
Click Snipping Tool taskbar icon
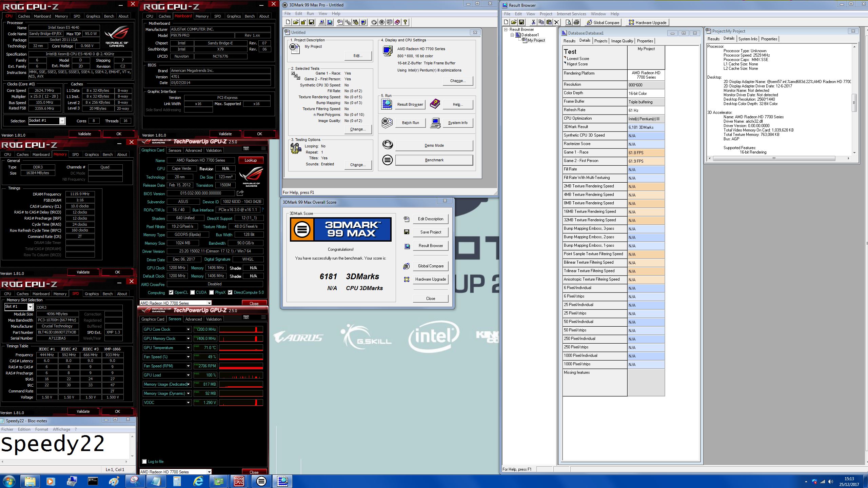click(x=135, y=481)
